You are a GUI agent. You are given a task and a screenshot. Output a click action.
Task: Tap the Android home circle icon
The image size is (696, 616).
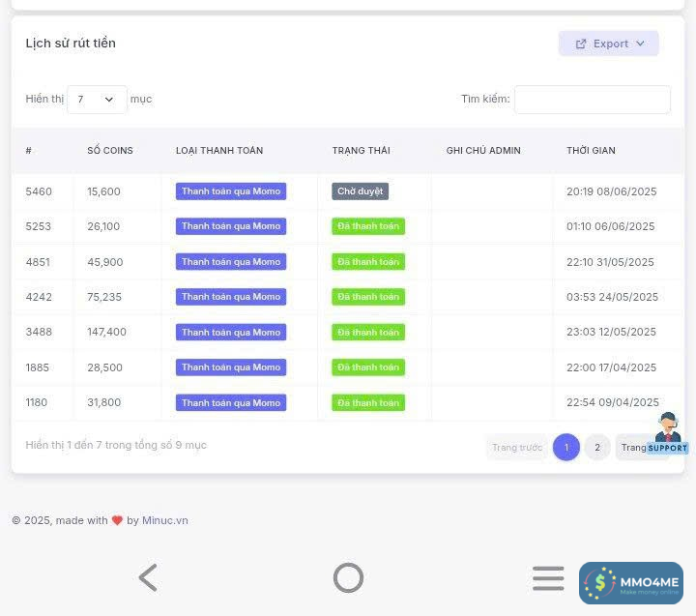[x=348, y=578]
